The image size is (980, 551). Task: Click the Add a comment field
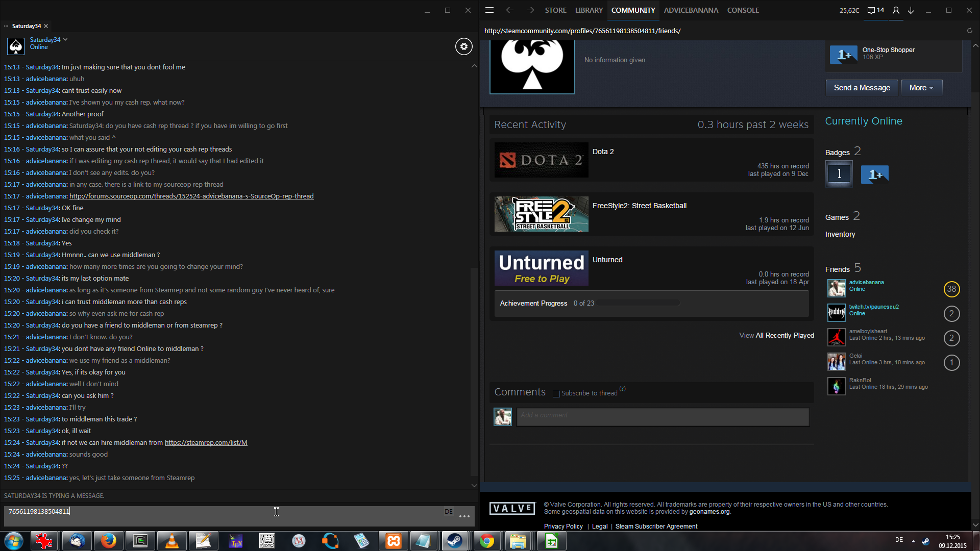[x=662, y=416]
